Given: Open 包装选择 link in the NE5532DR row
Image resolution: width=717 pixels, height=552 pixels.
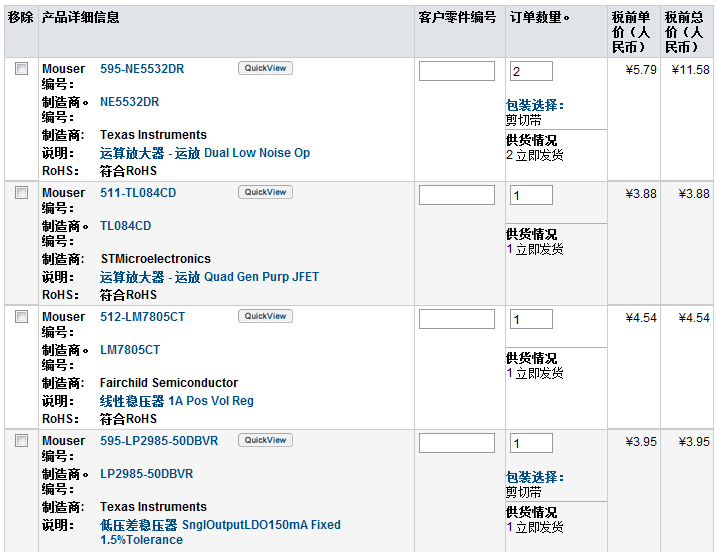Looking at the screenshot, I should pos(535,105).
